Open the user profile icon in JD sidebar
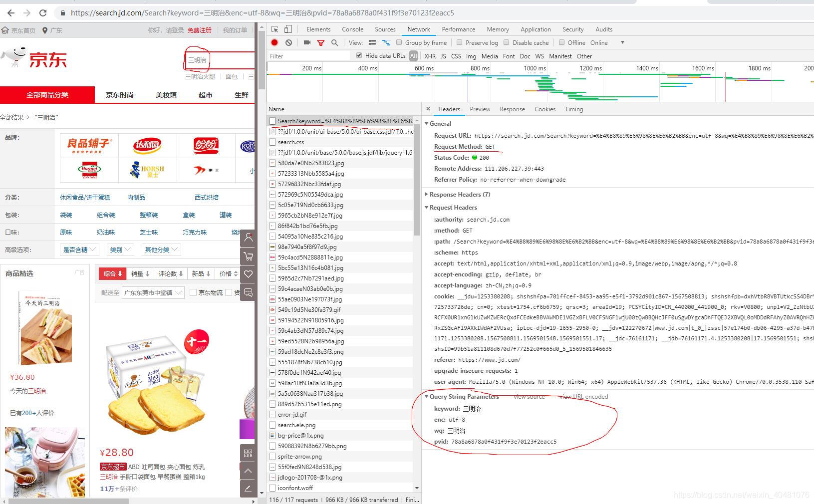814x504 pixels. point(248,238)
